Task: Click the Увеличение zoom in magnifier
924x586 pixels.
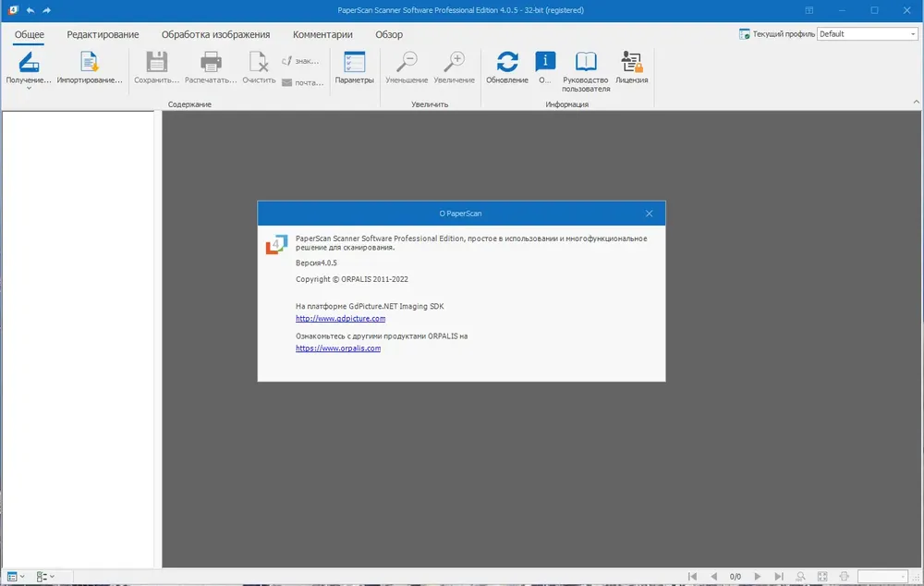Action: [x=455, y=62]
